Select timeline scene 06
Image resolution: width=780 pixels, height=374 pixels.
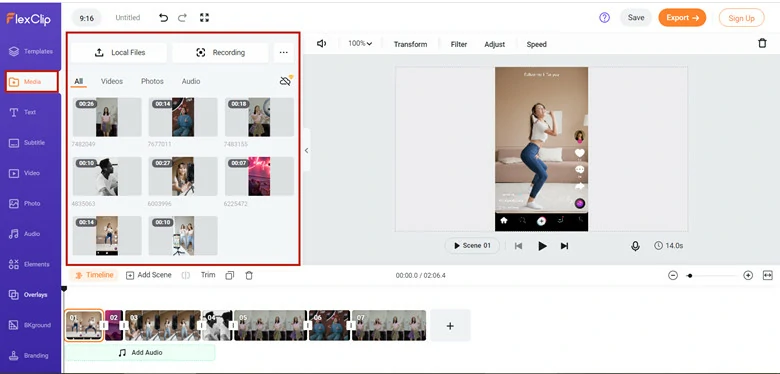coord(329,325)
